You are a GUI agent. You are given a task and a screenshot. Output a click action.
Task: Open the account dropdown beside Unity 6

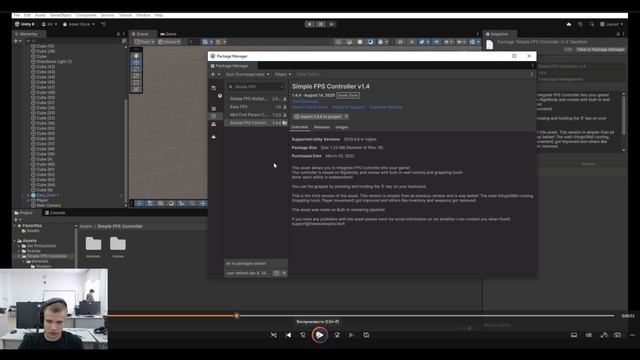pyautogui.click(x=49, y=24)
